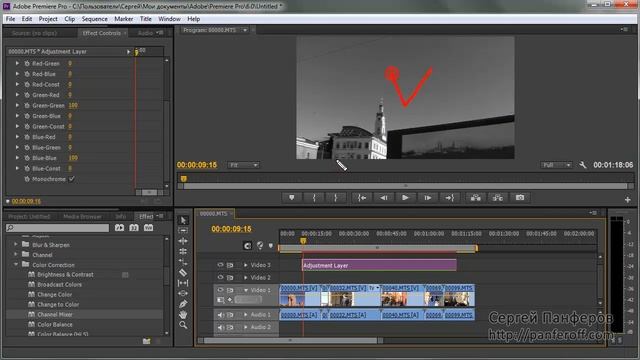This screenshot has height=360, width=640.
Task: Switch to the Source (no clips) tab
Action: click(34, 33)
